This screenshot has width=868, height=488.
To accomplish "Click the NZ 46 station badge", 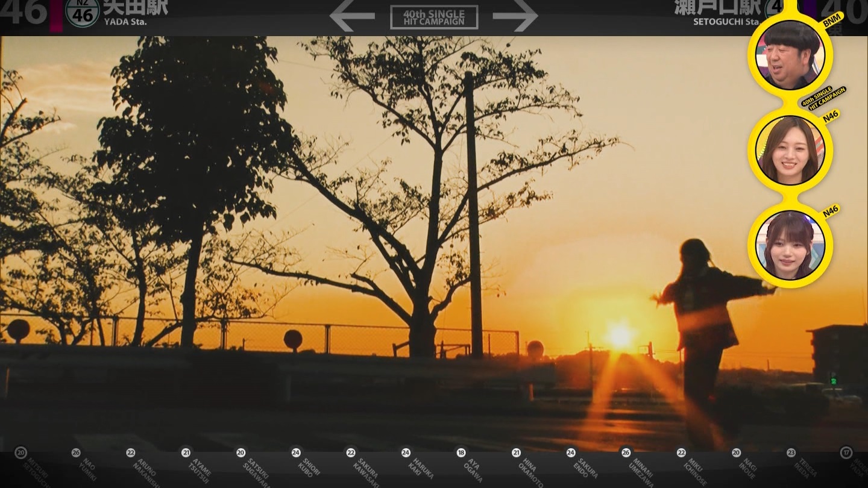I will (x=83, y=13).
